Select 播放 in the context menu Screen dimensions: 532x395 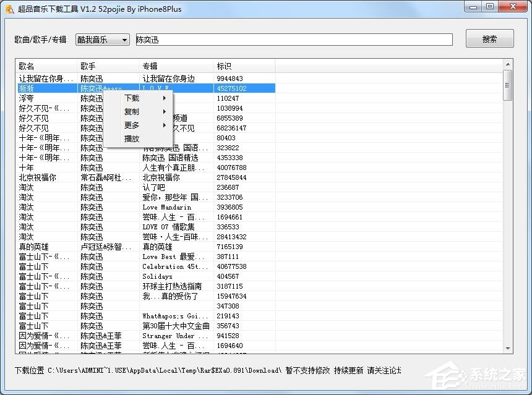(x=132, y=139)
